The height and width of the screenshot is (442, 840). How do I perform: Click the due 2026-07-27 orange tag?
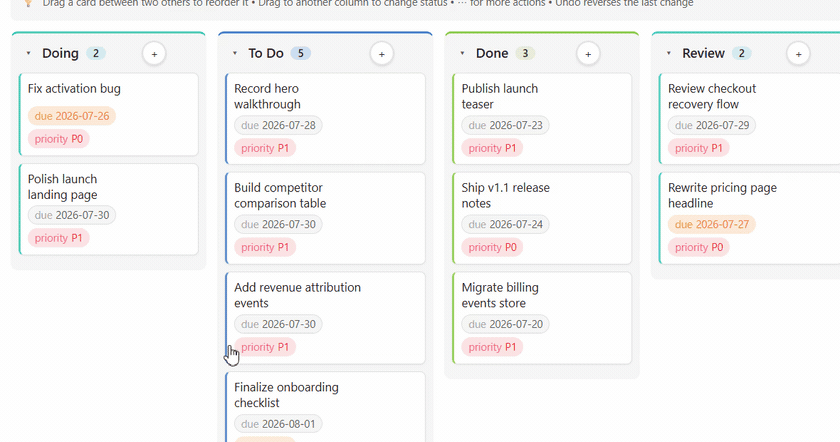coord(711,224)
